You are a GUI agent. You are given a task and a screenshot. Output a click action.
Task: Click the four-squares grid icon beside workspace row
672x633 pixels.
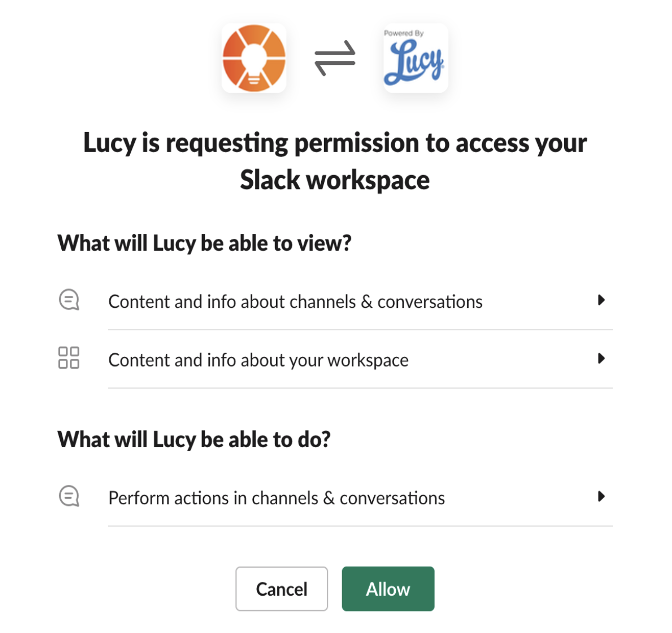[x=69, y=358]
